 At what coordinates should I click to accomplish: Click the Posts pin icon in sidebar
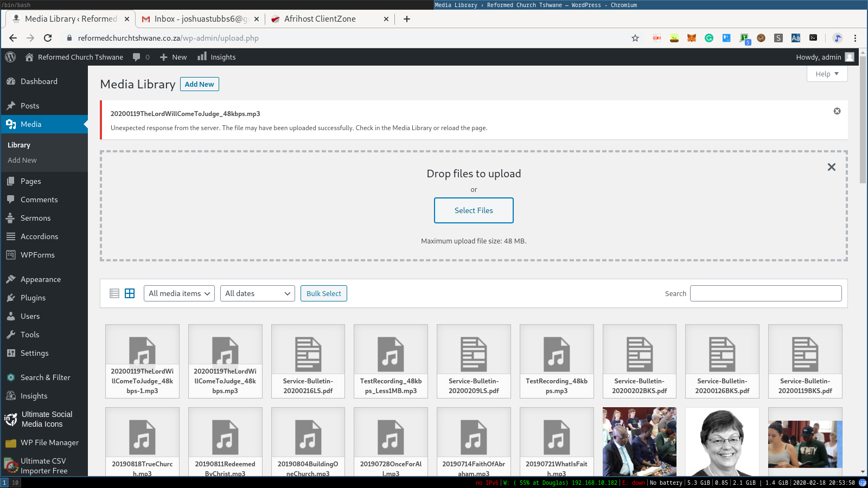click(x=11, y=106)
